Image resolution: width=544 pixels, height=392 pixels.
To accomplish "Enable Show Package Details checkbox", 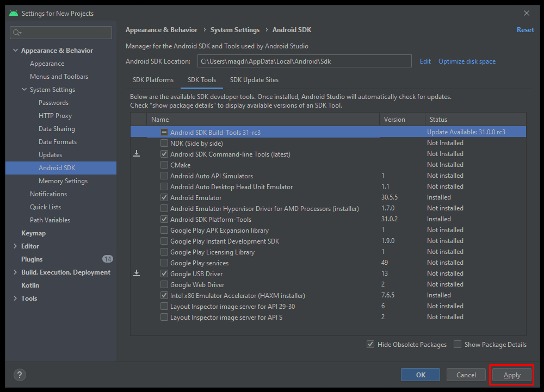I will tap(458, 344).
